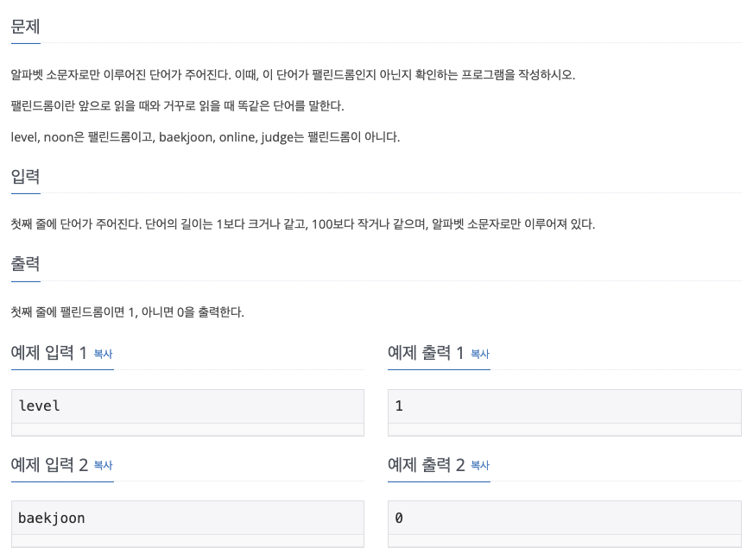This screenshot has width=753, height=560.
Task: Click the word noon in the problem description
Action: (50, 136)
